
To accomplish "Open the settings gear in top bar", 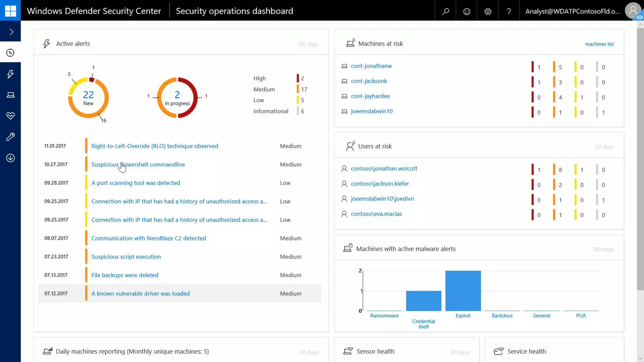I will pos(488,11).
